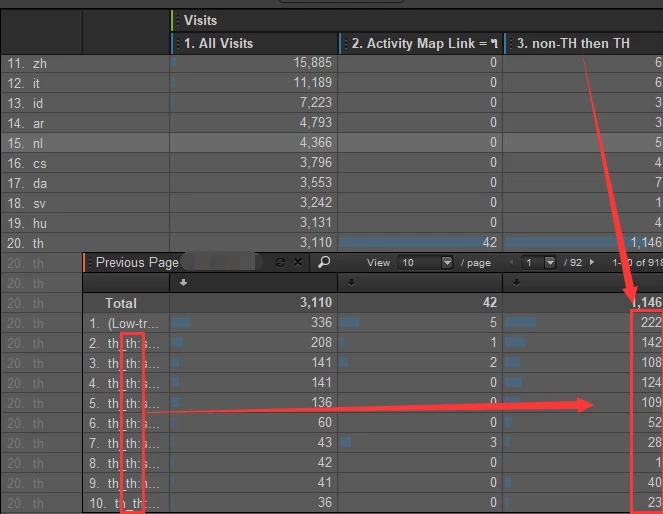Click value 336 in Low-traffic row

(x=321, y=323)
